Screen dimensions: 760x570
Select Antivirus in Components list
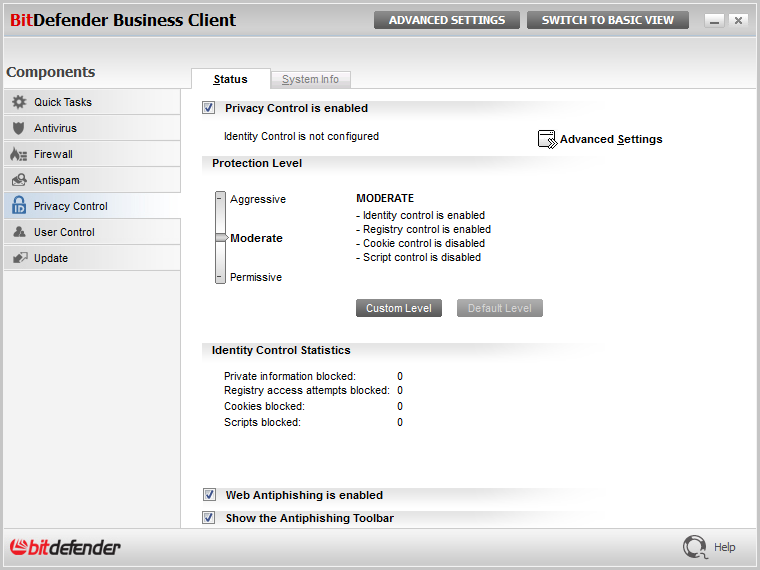[x=92, y=128]
